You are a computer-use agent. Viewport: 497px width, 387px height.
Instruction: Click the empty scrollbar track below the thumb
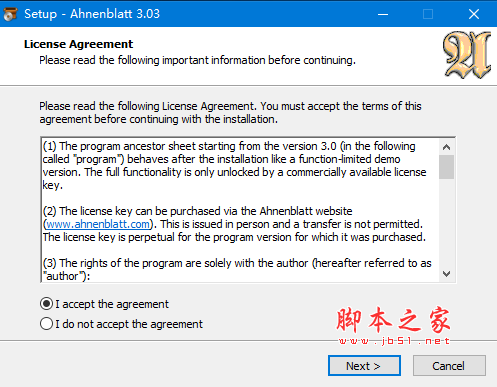tap(446, 223)
